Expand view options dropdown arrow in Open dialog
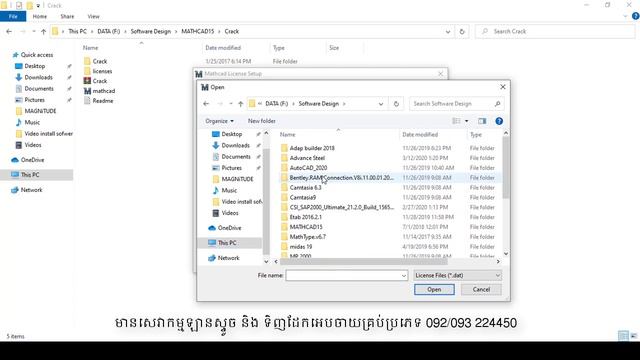The image size is (640, 360). (467, 121)
